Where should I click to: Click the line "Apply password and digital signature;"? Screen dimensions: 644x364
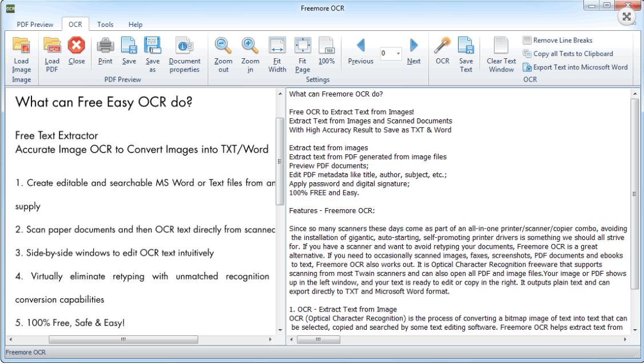pos(349,183)
